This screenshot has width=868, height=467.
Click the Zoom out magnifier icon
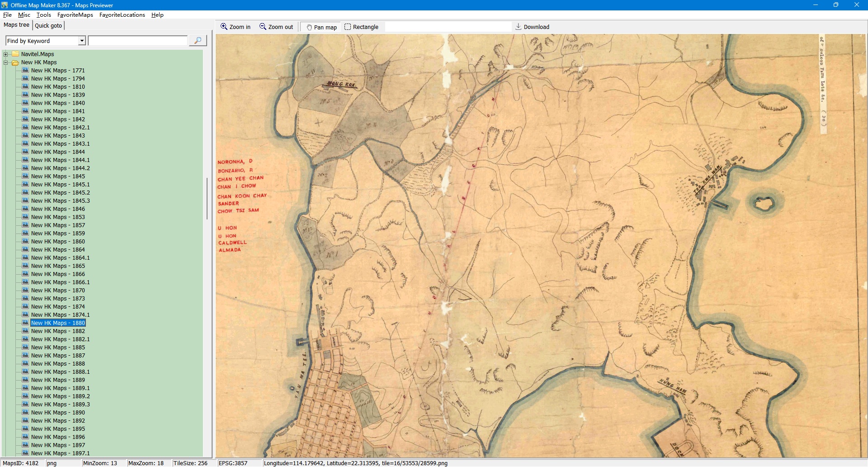point(263,27)
